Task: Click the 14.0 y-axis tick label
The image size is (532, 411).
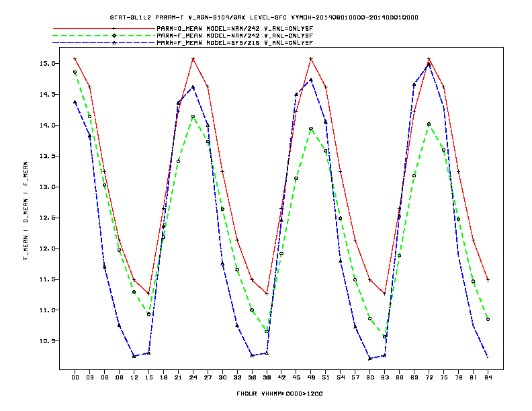Action: (47, 125)
